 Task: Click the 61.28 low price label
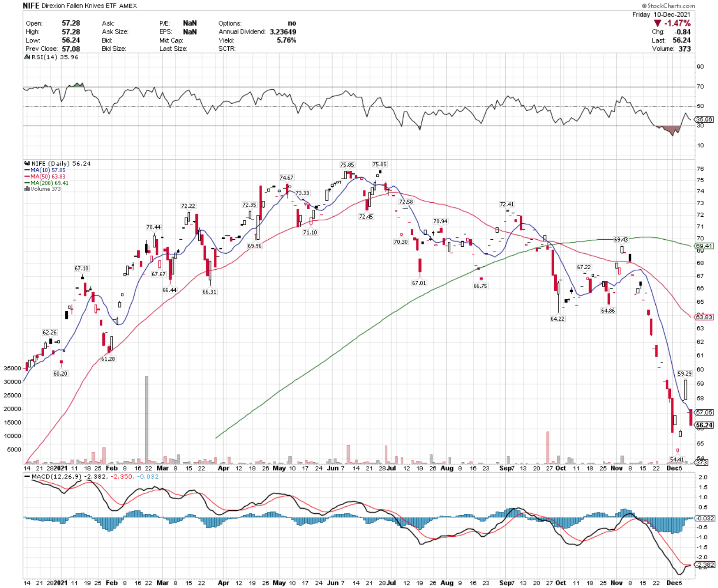108,359
